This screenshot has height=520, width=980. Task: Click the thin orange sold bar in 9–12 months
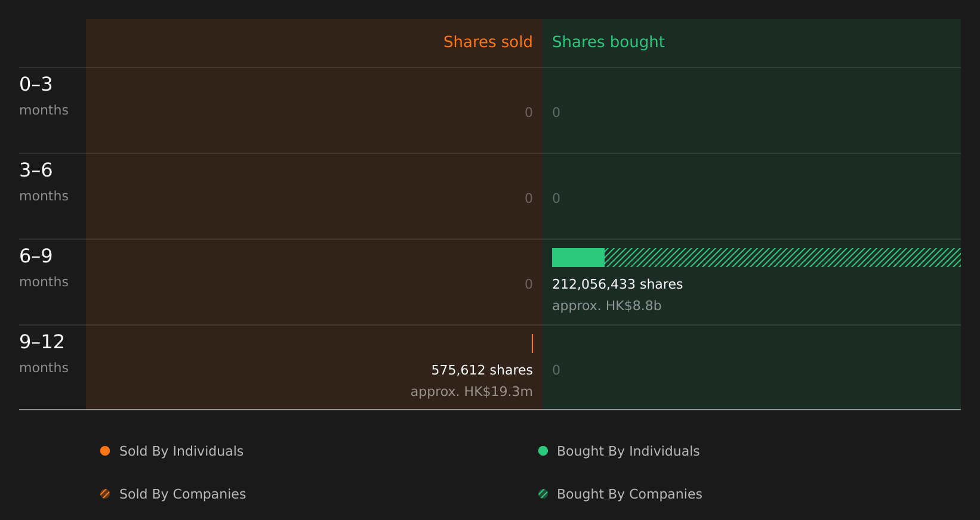[532, 343]
